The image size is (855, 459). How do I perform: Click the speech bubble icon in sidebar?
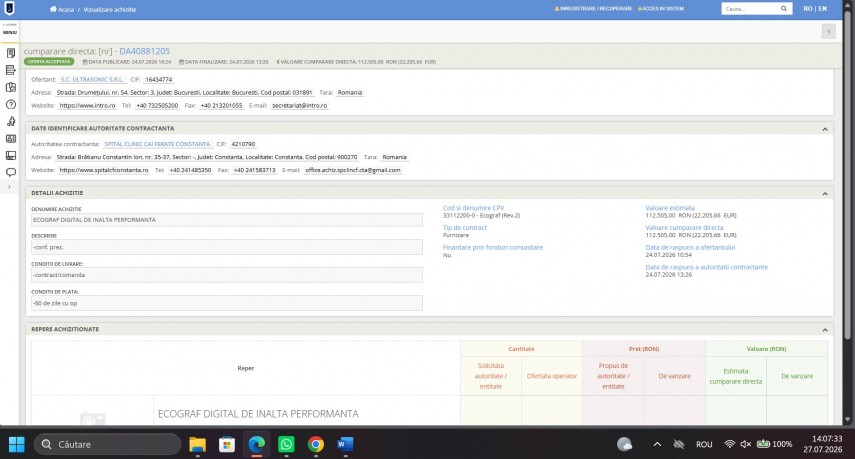tap(10, 172)
